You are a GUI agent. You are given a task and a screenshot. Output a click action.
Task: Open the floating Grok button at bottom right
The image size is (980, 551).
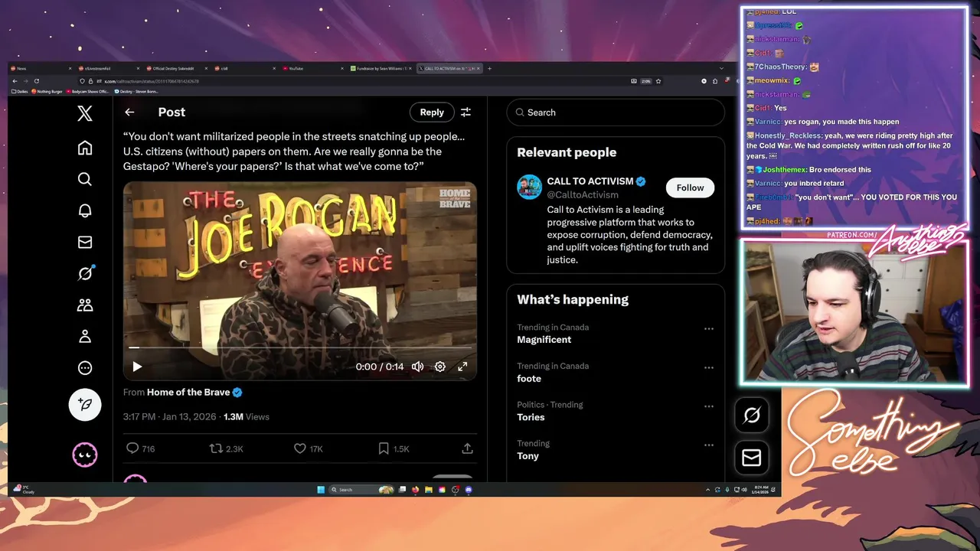[752, 415]
